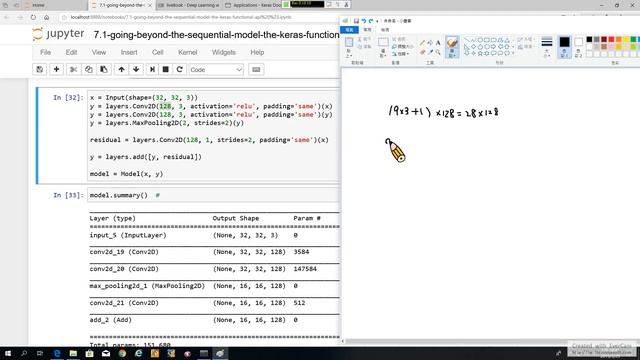Open the Brushes dropdown in Paint

pos(452,56)
